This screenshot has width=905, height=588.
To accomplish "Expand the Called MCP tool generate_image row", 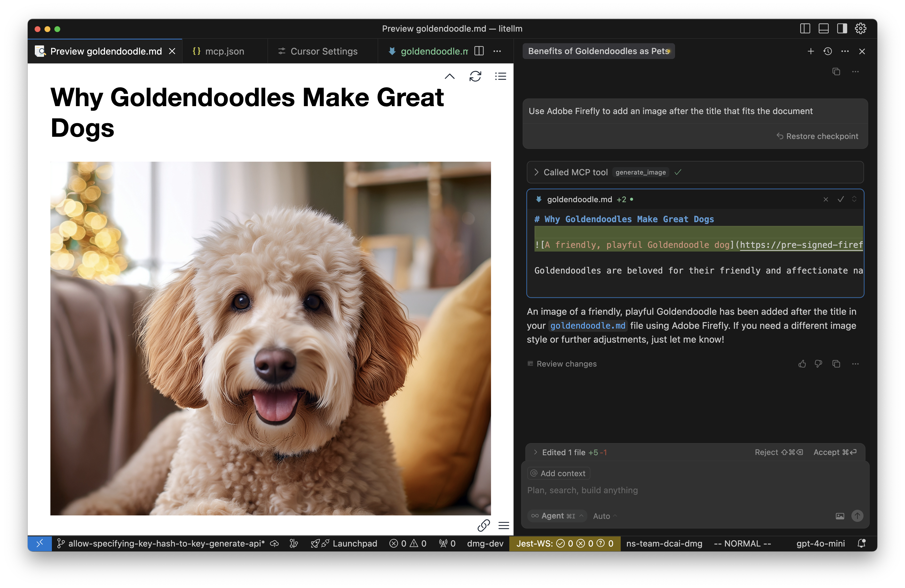I will tap(695, 172).
